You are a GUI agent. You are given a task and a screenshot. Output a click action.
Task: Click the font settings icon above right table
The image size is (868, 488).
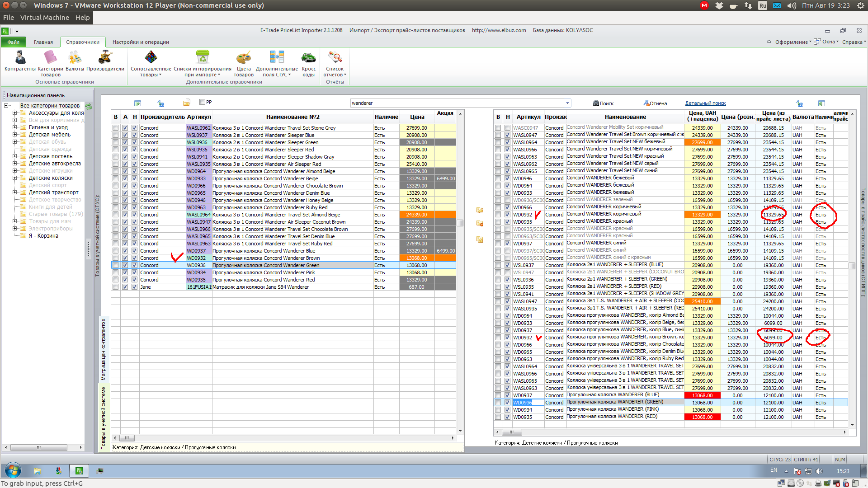click(799, 103)
